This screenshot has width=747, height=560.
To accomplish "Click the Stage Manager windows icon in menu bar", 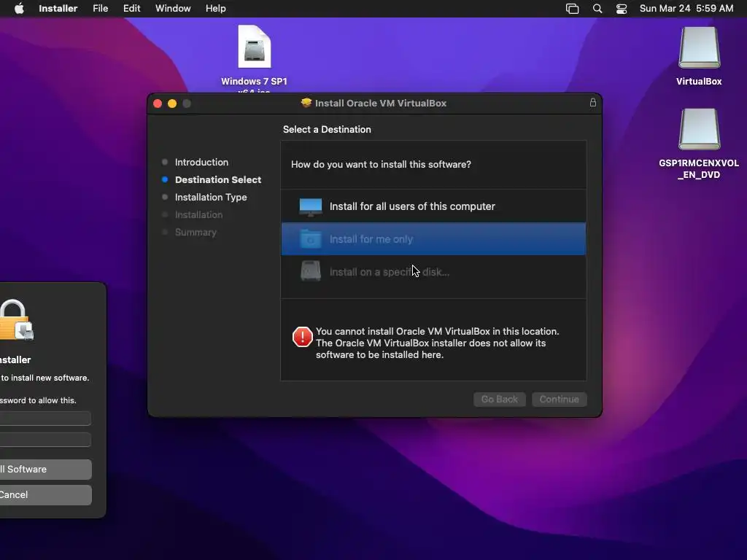I will click(572, 9).
